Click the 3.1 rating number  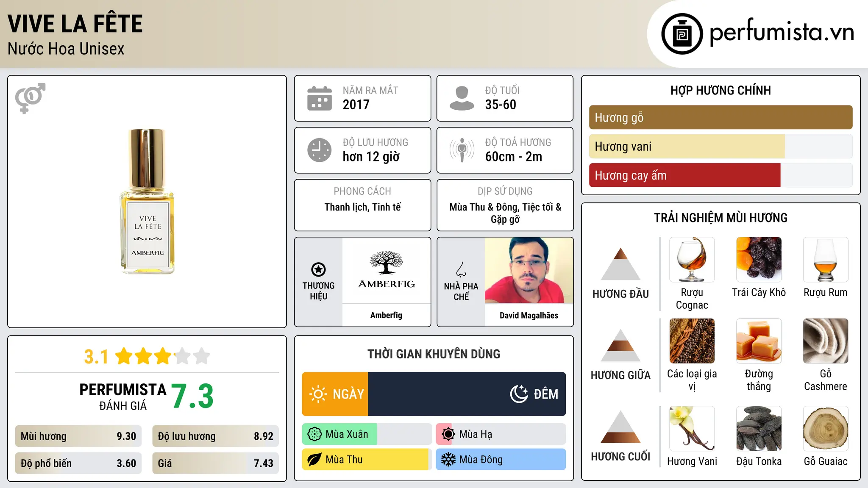[96, 357]
